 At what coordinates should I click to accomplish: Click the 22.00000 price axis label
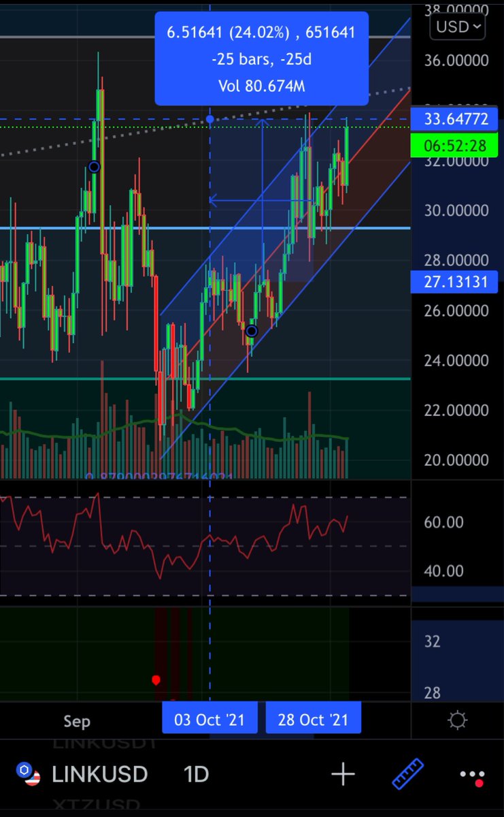coord(456,411)
